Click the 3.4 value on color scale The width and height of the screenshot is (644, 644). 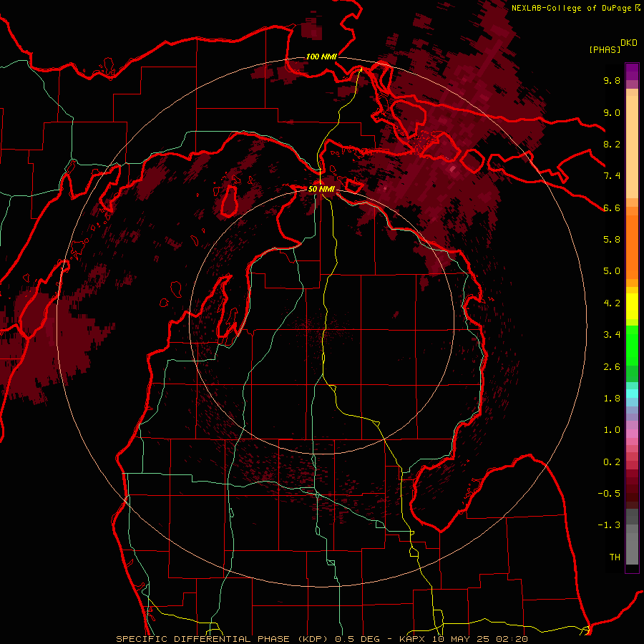pos(612,335)
